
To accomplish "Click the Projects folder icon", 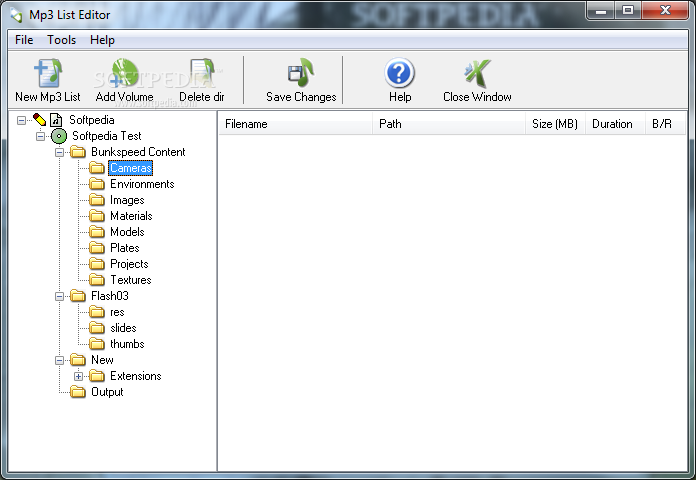I will pos(97,264).
